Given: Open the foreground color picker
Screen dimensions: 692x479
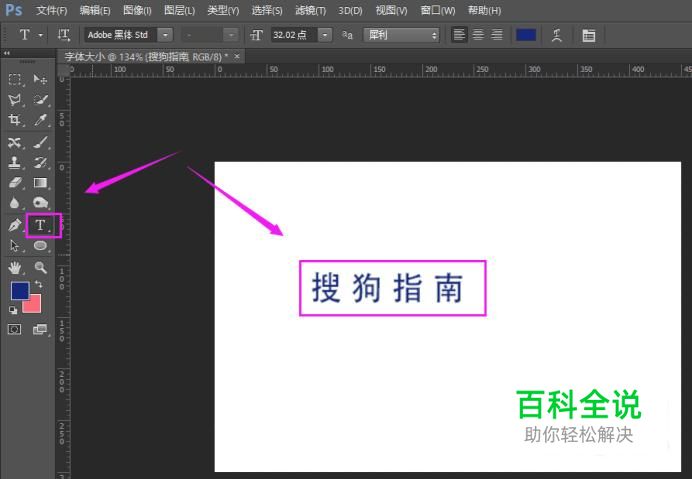Looking at the screenshot, I should tap(20, 291).
